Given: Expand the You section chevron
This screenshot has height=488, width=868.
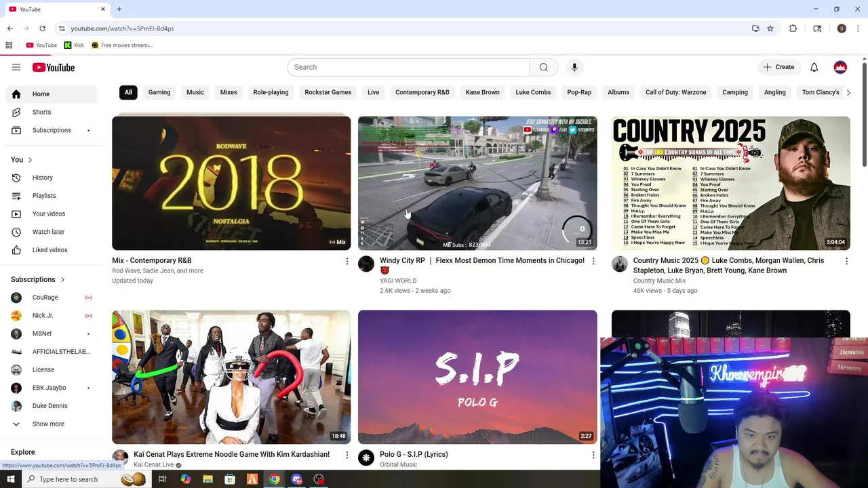Looking at the screenshot, I should 30,160.
